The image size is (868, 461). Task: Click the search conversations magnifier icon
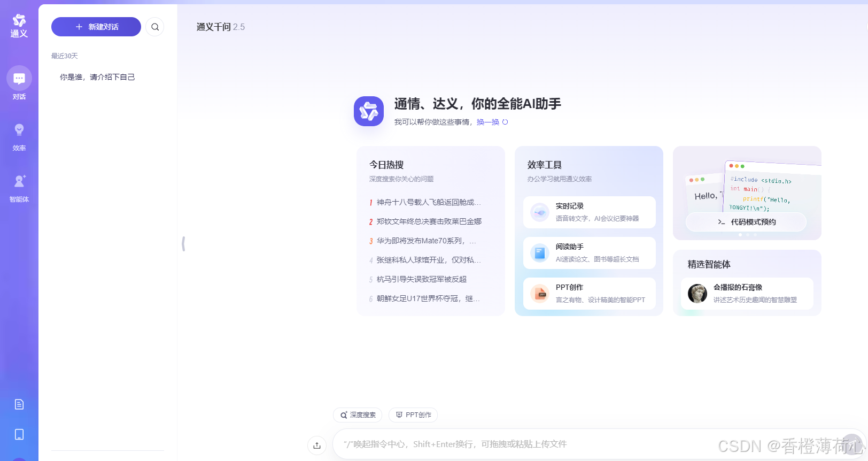click(155, 27)
